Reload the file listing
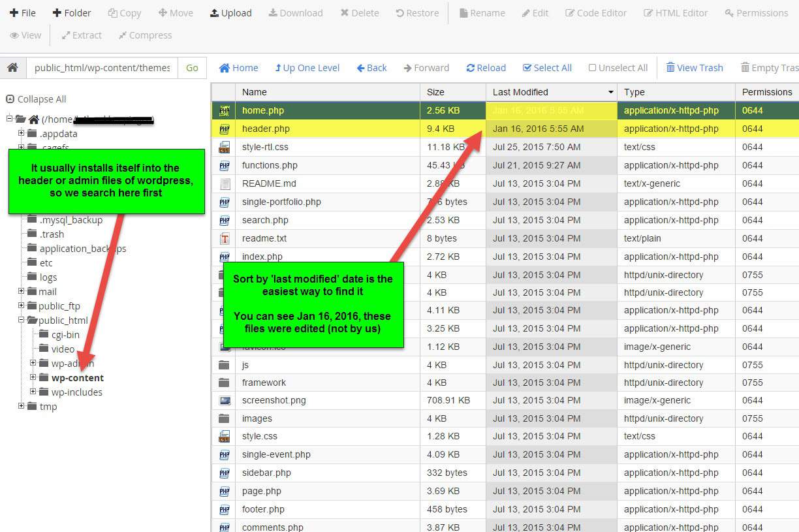Screen dimensions: 799x532 point(486,68)
